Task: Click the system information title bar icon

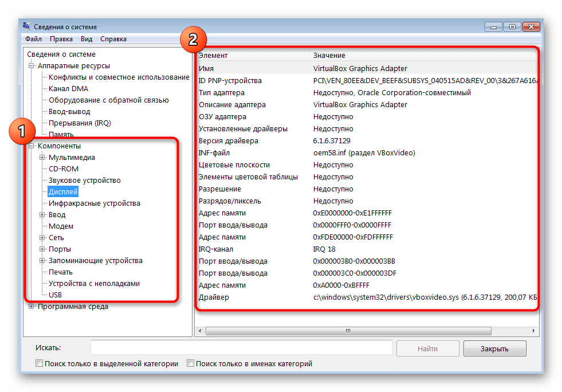Action: 26,26
